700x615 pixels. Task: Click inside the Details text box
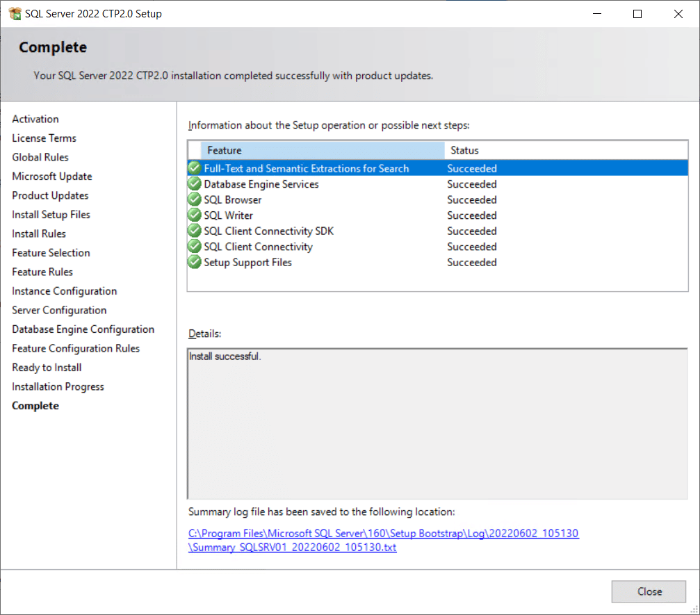[x=437, y=424]
